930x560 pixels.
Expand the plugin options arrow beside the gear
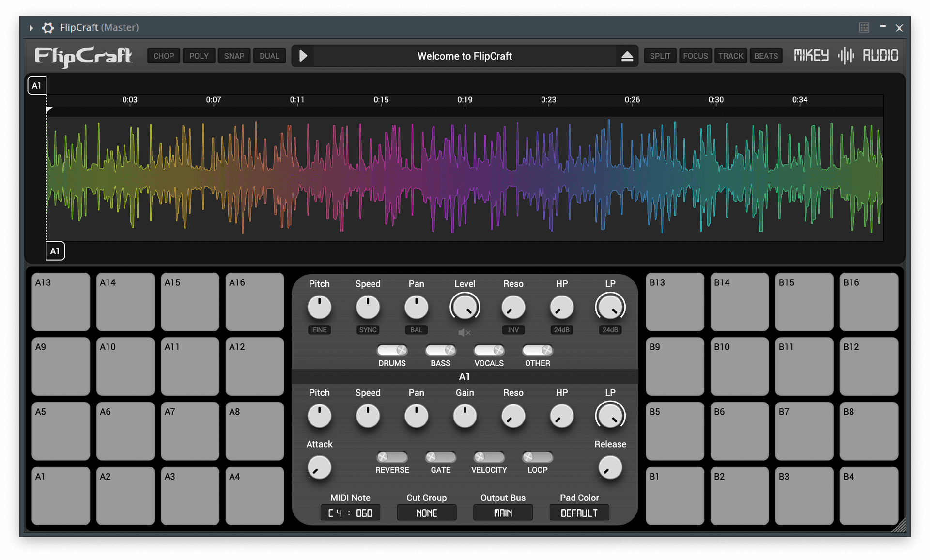point(31,28)
